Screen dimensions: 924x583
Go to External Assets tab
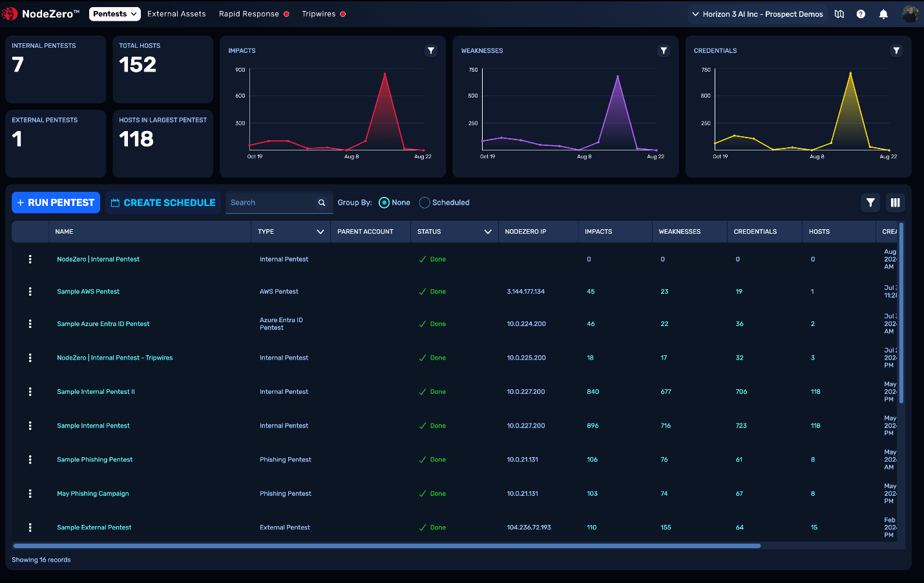coord(176,14)
